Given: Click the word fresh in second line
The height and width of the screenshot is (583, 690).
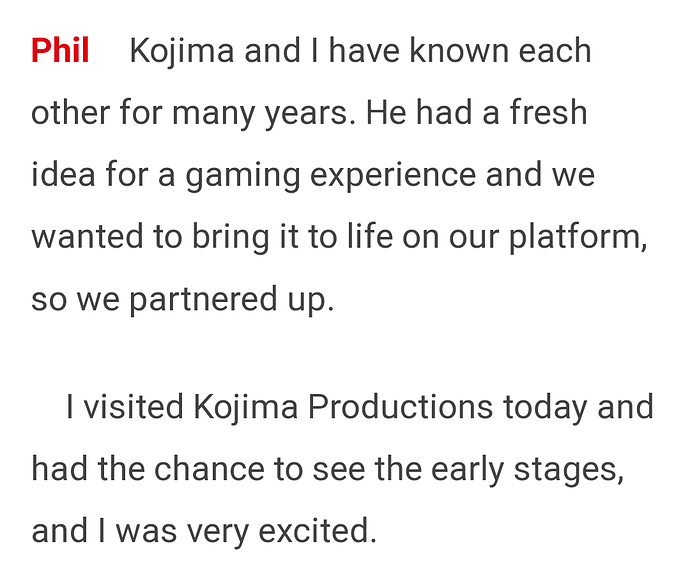Looking at the screenshot, I should [548, 113].
